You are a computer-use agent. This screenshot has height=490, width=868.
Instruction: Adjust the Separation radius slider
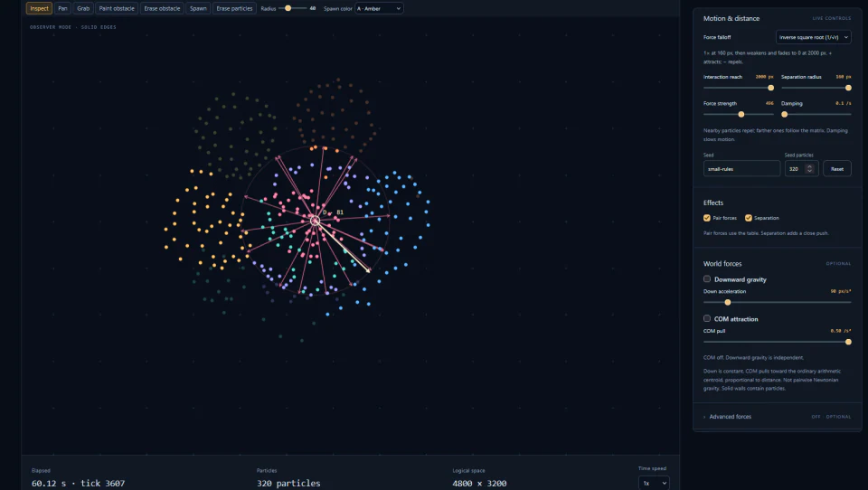816,88
